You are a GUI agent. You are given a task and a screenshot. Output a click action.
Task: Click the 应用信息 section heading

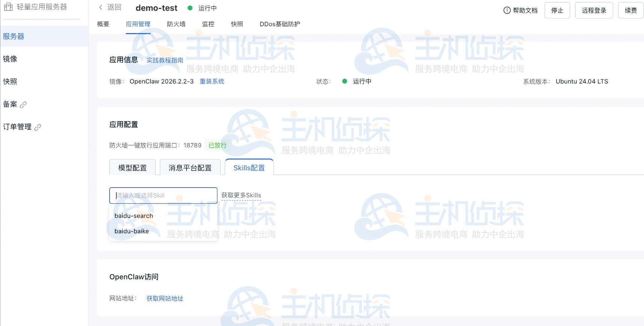click(124, 60)
